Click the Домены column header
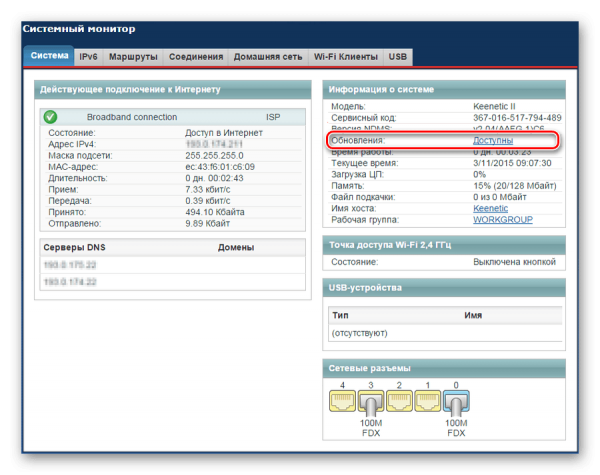 coord(236,247)
